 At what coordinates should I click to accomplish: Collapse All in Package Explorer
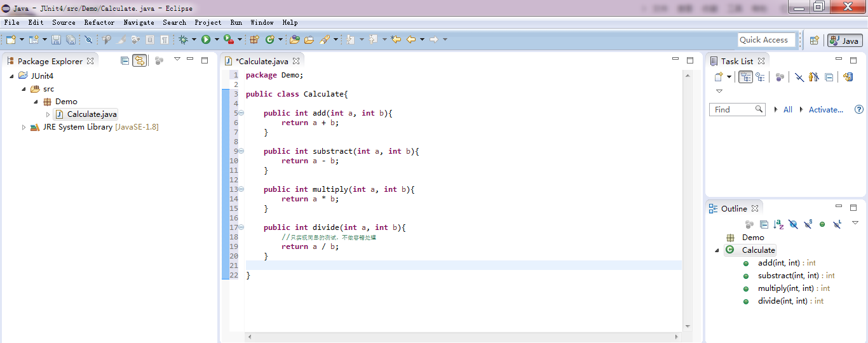pyautogui.click(x=125, y=61)
